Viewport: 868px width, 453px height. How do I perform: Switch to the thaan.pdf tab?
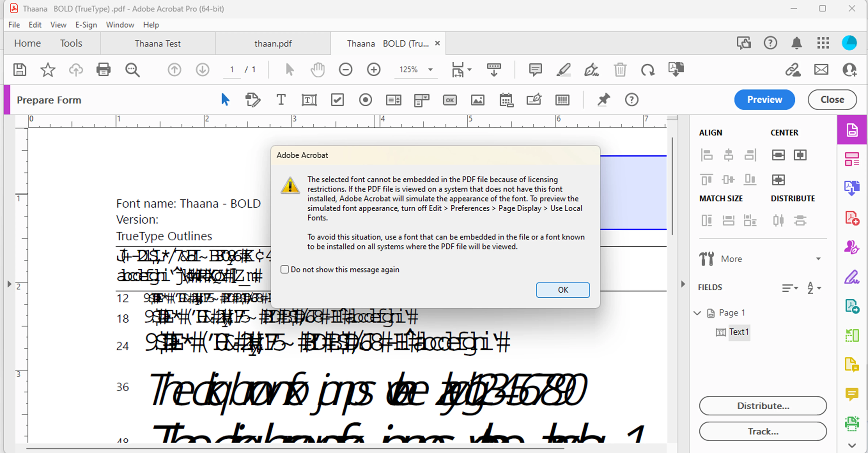tap(273, 44)
